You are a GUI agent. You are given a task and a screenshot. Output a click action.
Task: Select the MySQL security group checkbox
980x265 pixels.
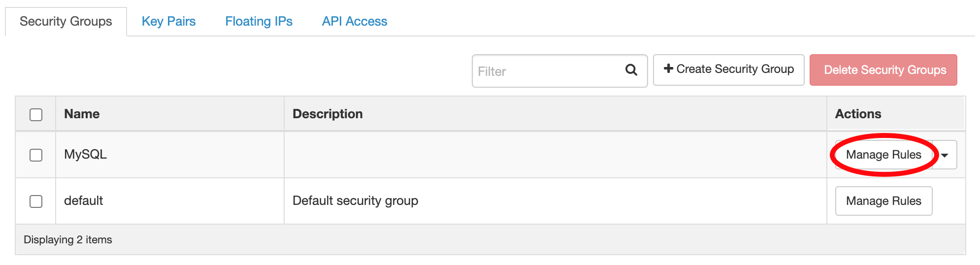point(36,155)
